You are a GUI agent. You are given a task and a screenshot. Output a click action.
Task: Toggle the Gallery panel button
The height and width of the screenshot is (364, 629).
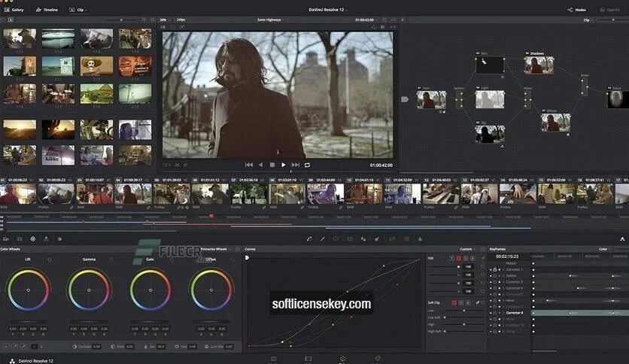coord(14,10)
